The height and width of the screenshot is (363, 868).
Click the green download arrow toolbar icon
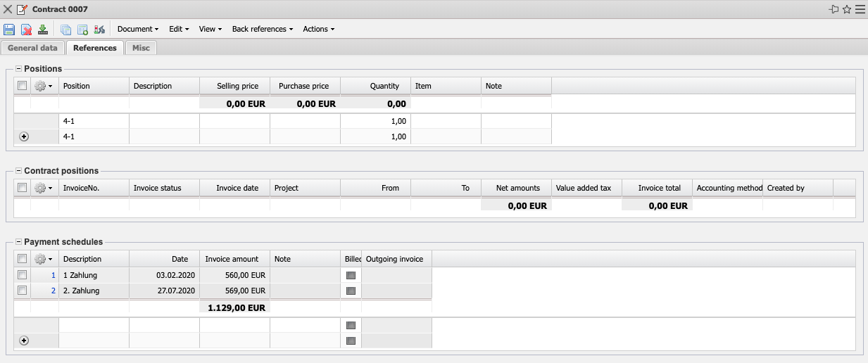pyautogui.click(x=43, y=30)
